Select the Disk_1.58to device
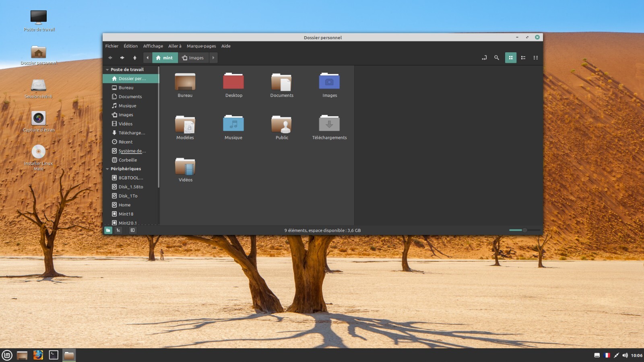Screen dimensions: 644x362 131,187
